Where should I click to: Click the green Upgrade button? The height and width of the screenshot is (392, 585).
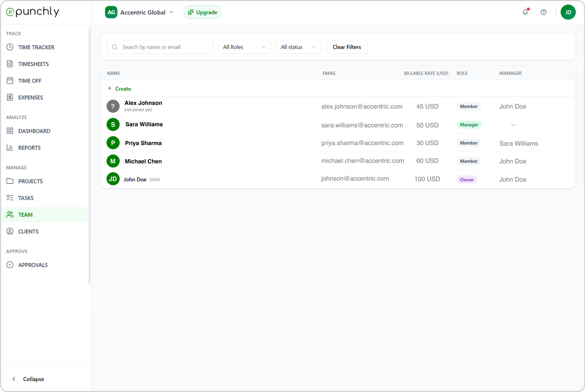click(202, 12)
